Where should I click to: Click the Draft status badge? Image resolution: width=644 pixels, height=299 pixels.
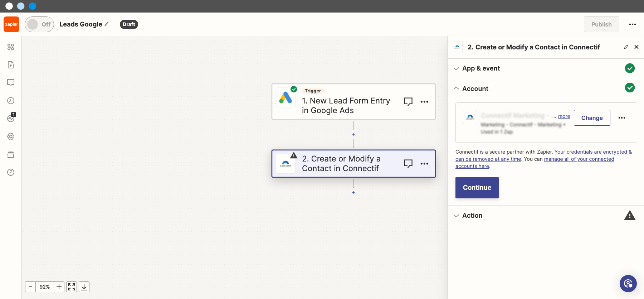point(129,24)
